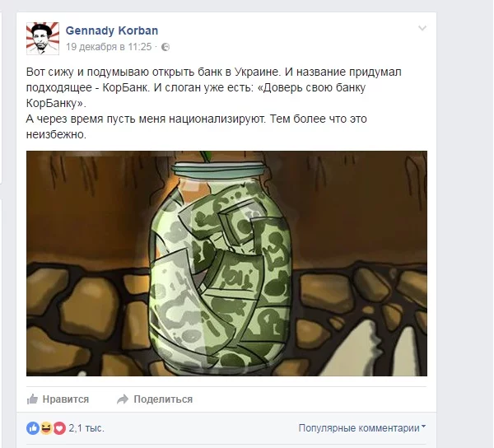Open the money jar cartoon image
494x448 pixels.
226,264
